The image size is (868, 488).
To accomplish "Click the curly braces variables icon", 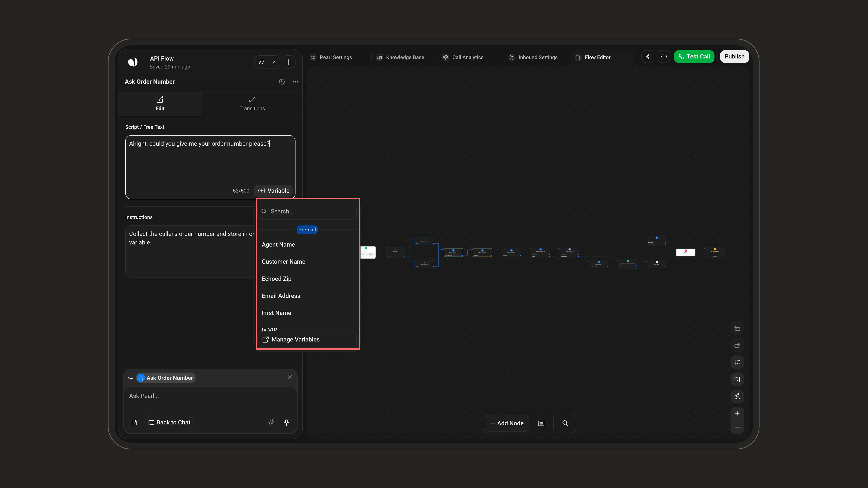I will [x=664, y=57].
